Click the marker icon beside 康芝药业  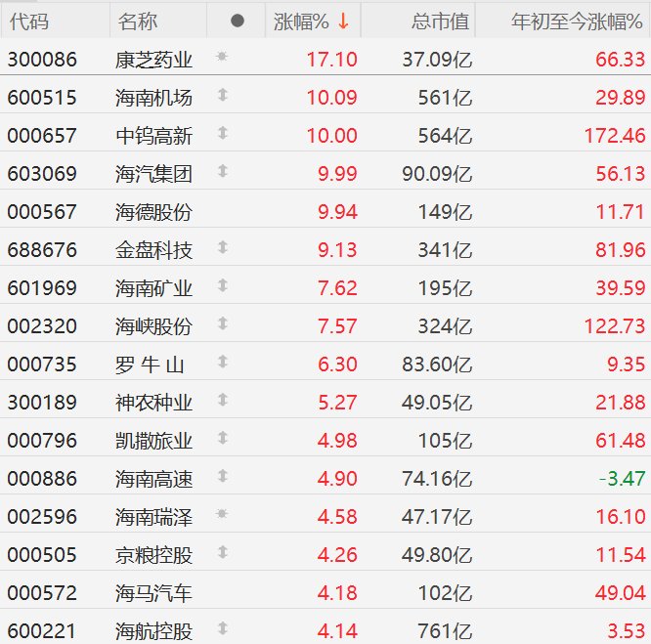(222, 58)
